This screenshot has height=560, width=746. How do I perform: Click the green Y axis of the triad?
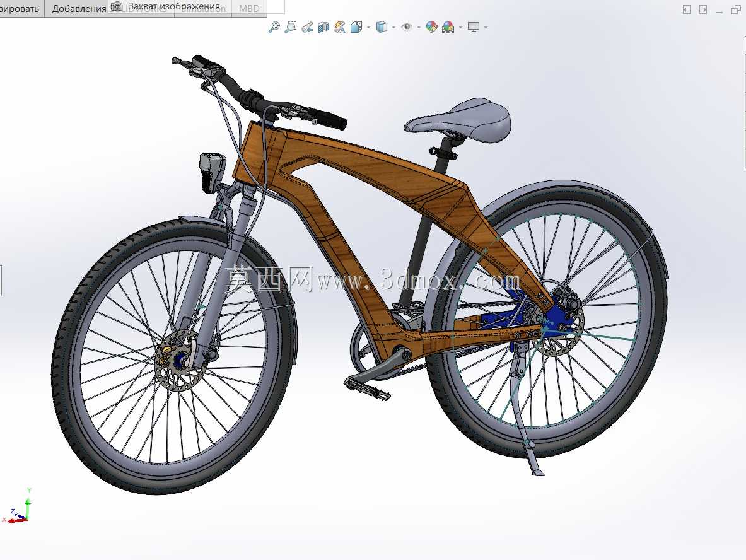coord(28,507)
